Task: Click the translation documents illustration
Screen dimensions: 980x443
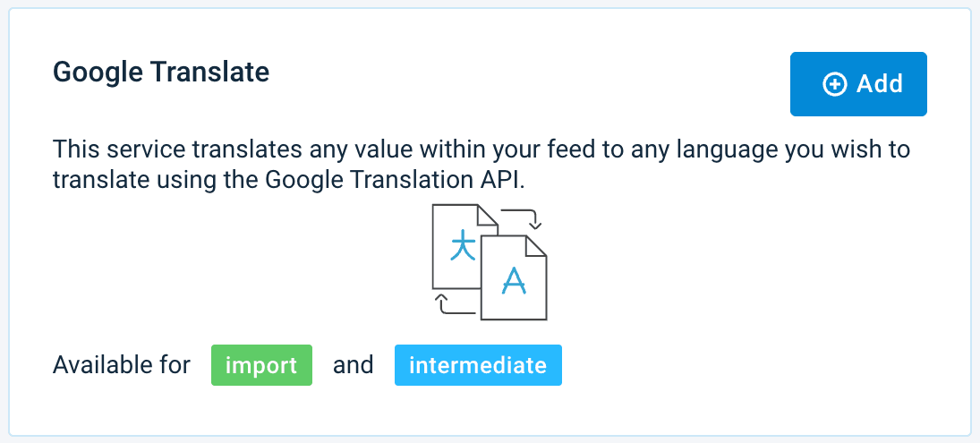Action: point(489,261)
